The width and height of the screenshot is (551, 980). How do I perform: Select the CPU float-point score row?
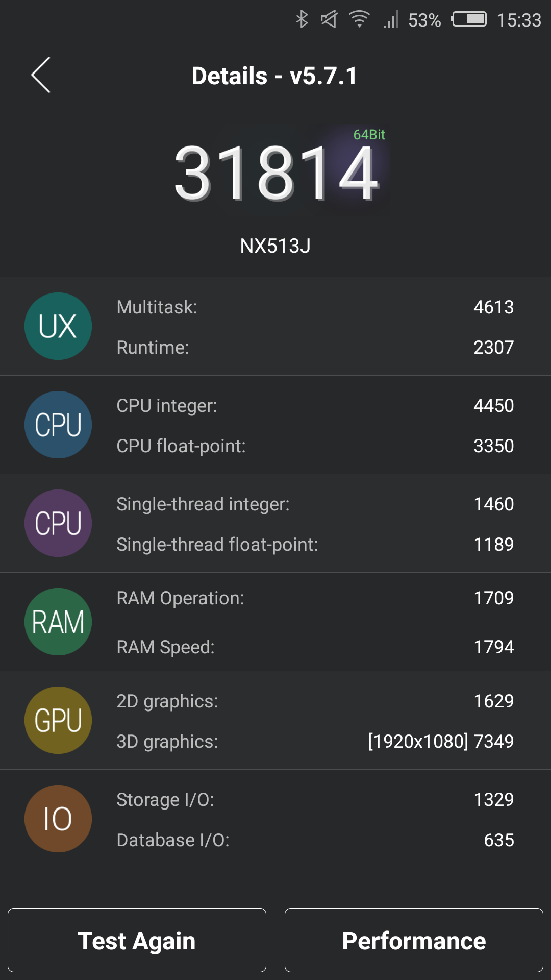(x=315, y=446)
